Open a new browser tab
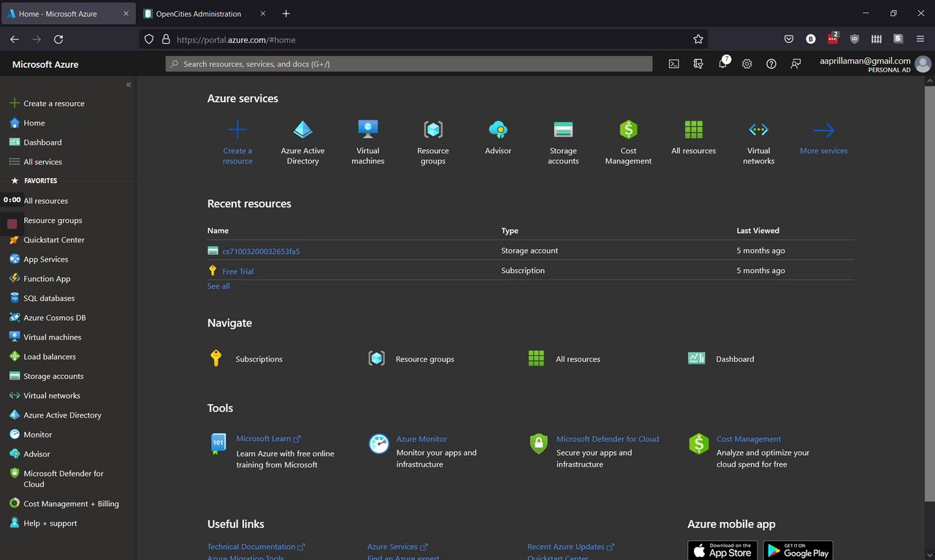The height and width of the screenshot is (560, 935). click(x=286, y=13)
